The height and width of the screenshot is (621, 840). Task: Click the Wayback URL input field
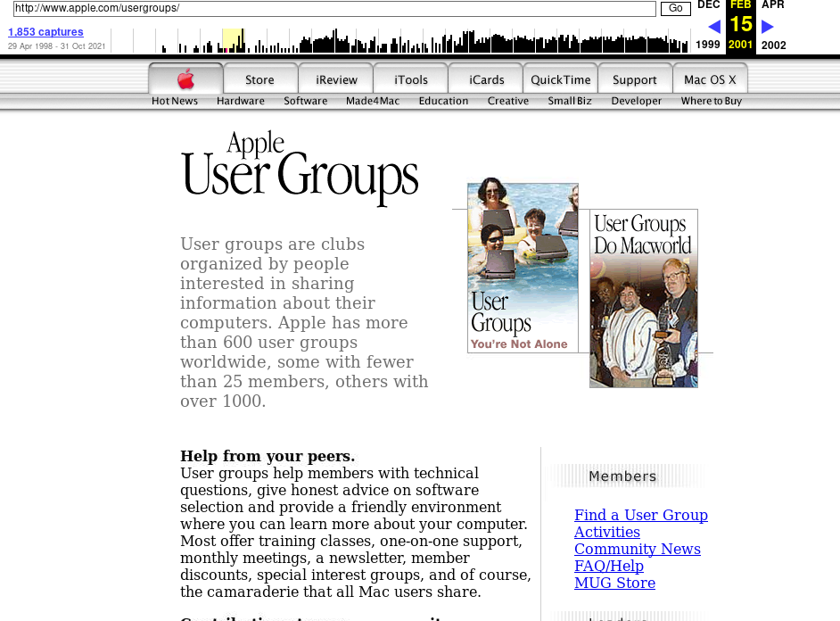(334, 8)
